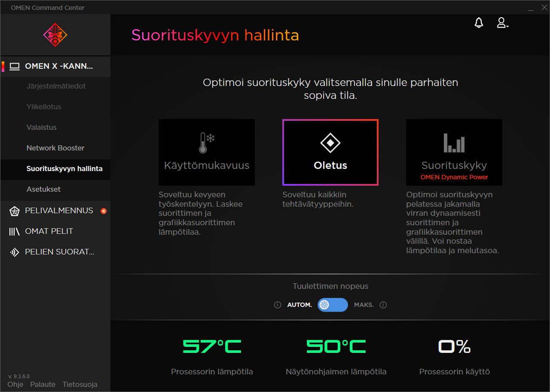Viewport: 550px width, 392px height.
Task: Click the Prosessorin lämpötila label
Action: point(212,372)
